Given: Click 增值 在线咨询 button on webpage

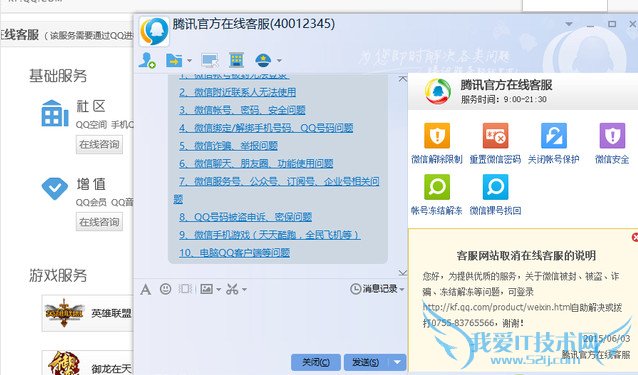Looking at the screenshot, I should (99, 222).
